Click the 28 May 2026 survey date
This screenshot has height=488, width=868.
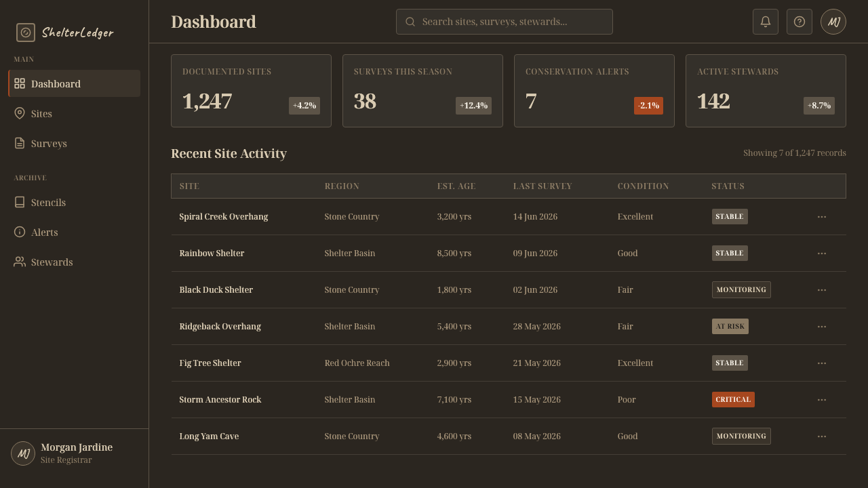click(x=536, y=327)
